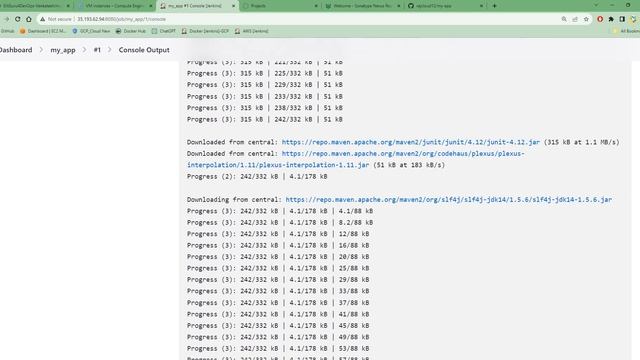Open the Docker Hub bookmark
640x360 pixels.
pos(131,31)
